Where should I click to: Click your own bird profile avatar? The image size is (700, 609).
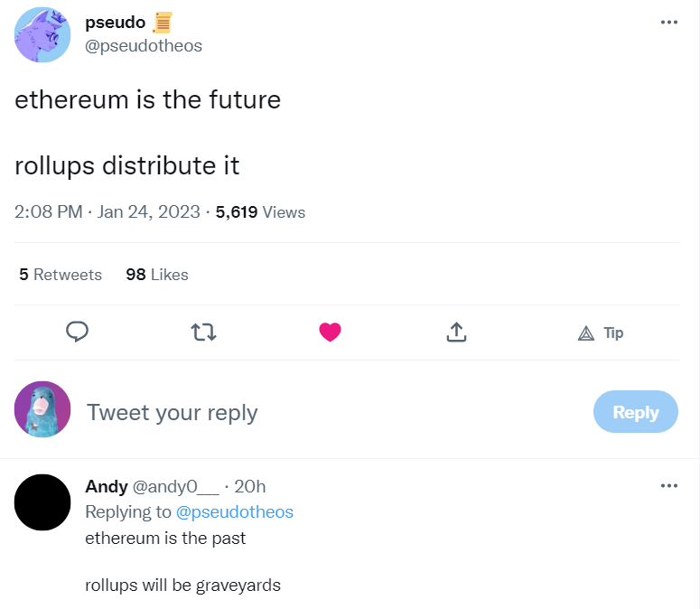[42, 409]
